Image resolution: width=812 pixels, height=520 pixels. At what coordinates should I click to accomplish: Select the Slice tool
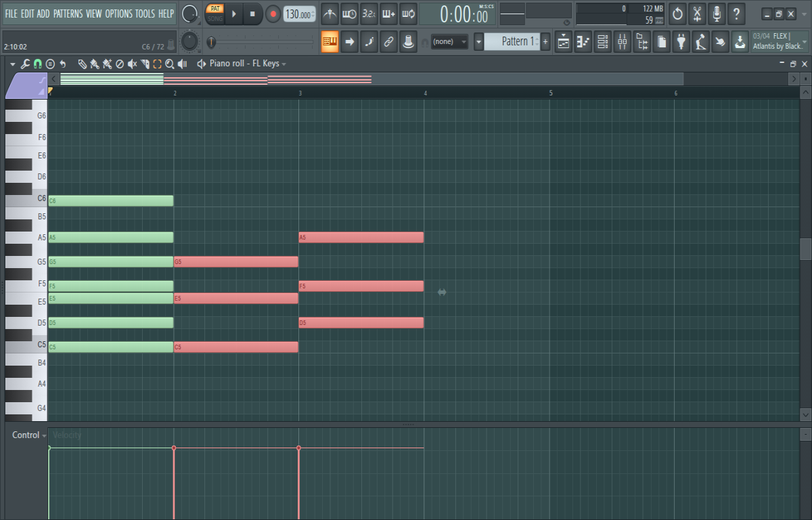click(x=145, y=64)
